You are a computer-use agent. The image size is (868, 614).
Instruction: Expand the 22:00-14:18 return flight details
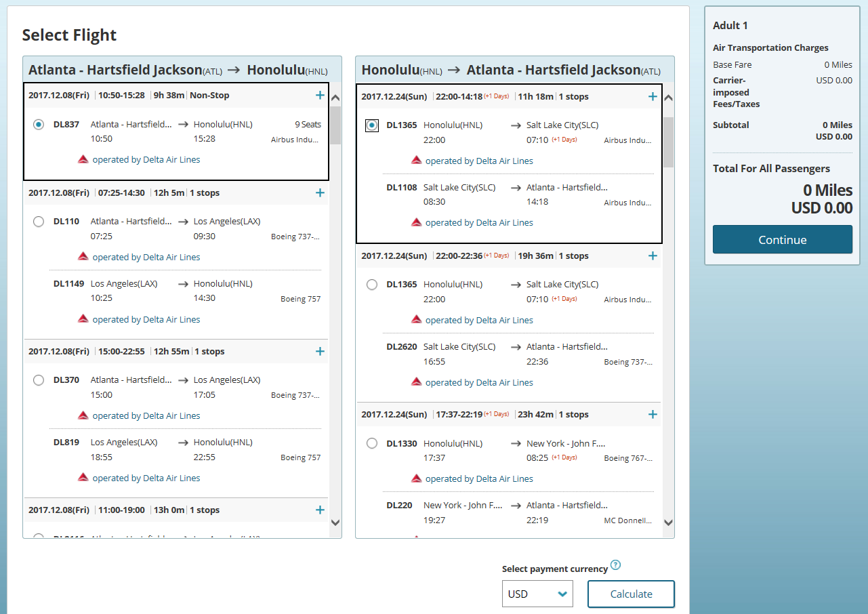point(653,97)
